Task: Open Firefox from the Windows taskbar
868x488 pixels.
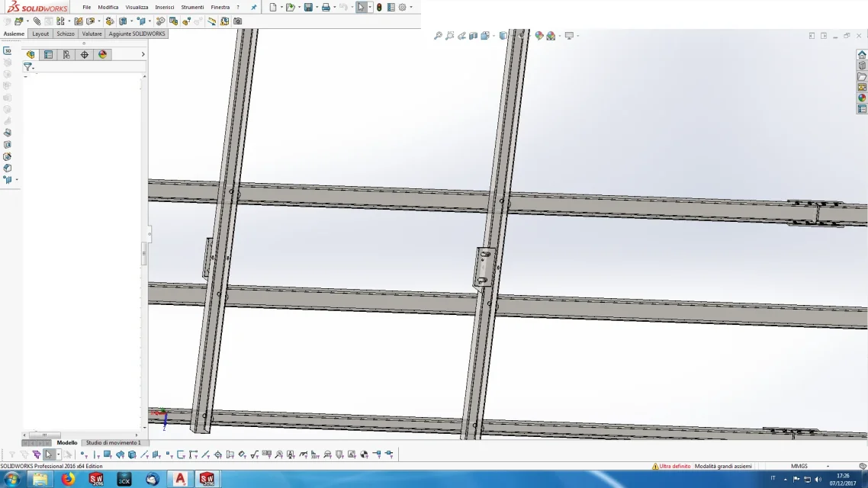Action: [x=68, y=479]
